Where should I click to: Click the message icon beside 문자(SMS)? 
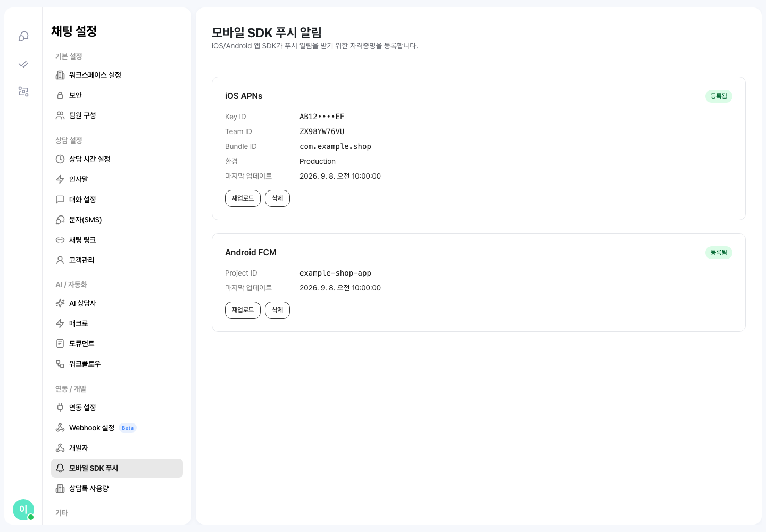click(60, 220)
